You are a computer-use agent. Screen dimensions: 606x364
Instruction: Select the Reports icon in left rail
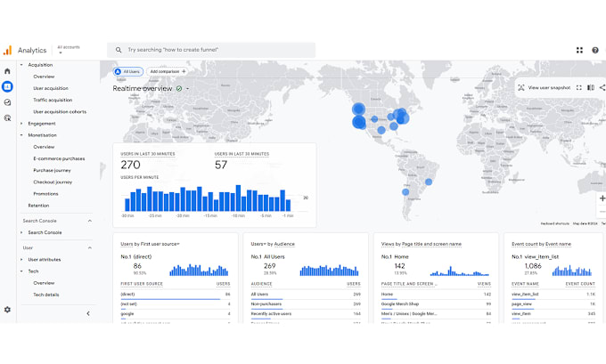click(x=7, y=86)
